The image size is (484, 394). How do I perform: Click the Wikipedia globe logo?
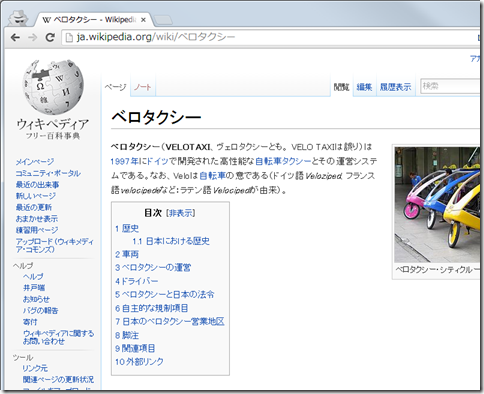53,87
